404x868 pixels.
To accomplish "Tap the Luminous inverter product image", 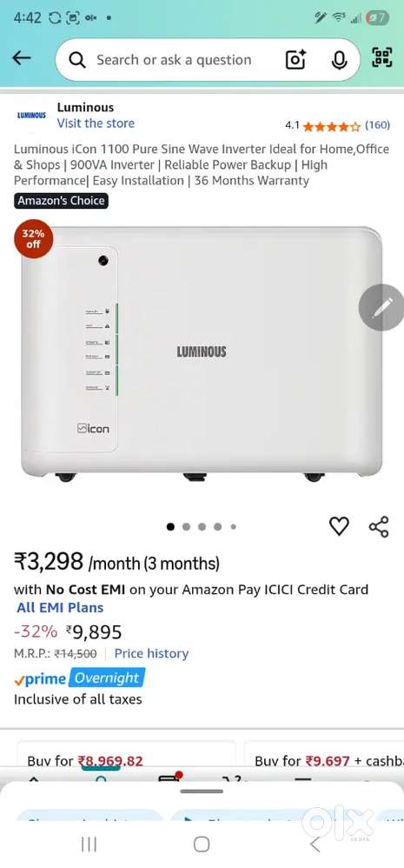I will [x=202, y=353].
